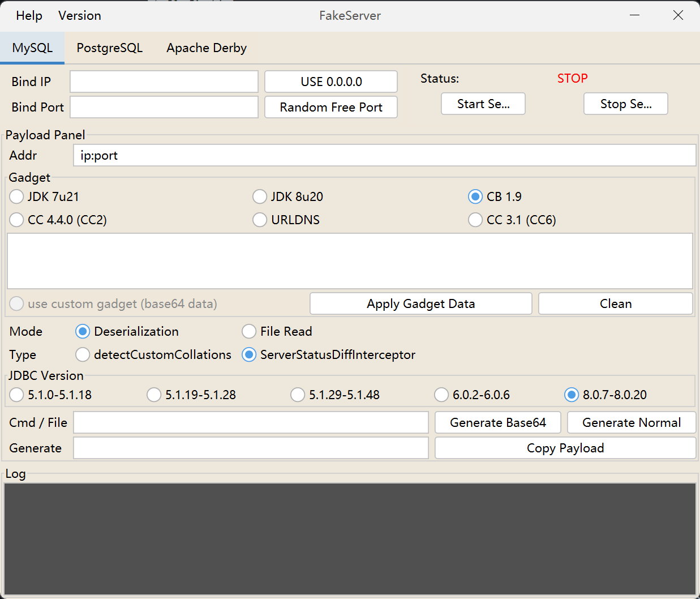
Task: Switch to the Apache Derby tab
Action: (207, 48)
